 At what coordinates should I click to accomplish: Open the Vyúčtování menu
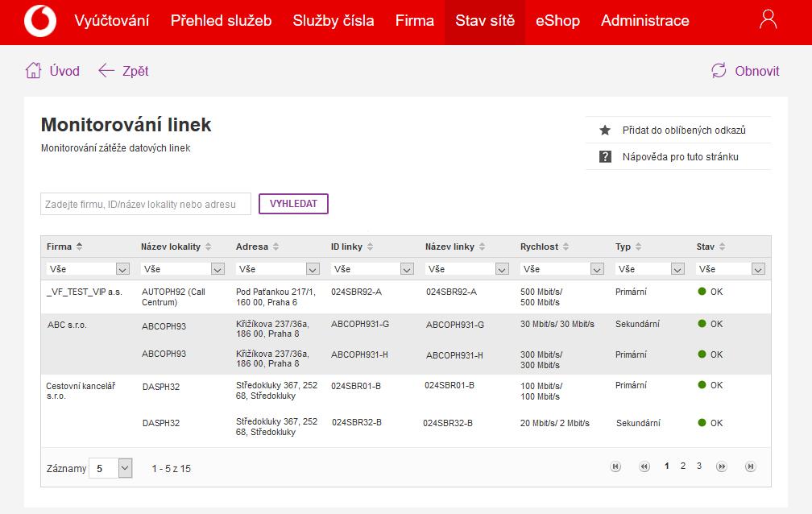(x=112, y=21)
